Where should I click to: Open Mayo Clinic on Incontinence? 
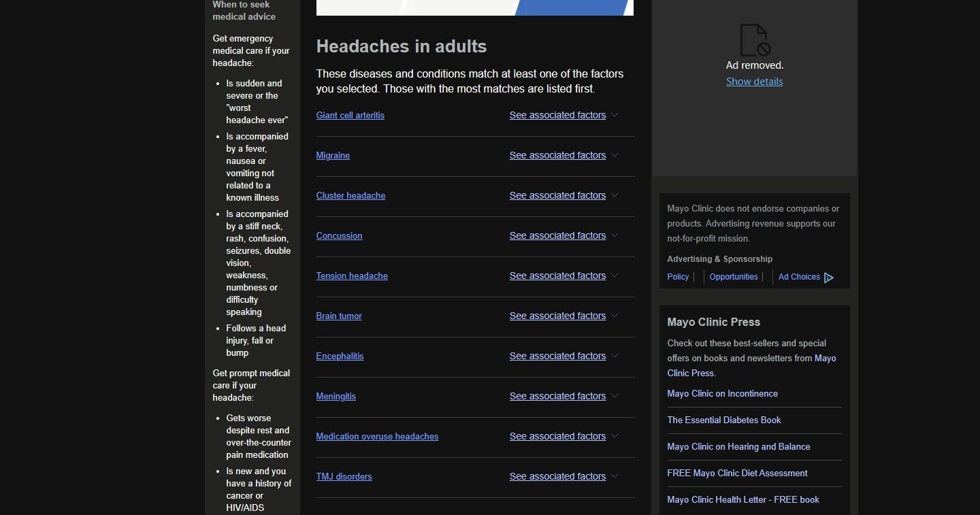click(x=722, y=393)
